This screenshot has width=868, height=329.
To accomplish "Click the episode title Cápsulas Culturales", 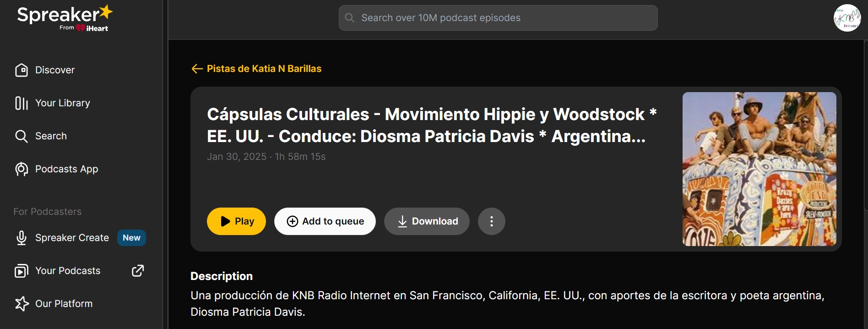I will (x=432, y=125).
